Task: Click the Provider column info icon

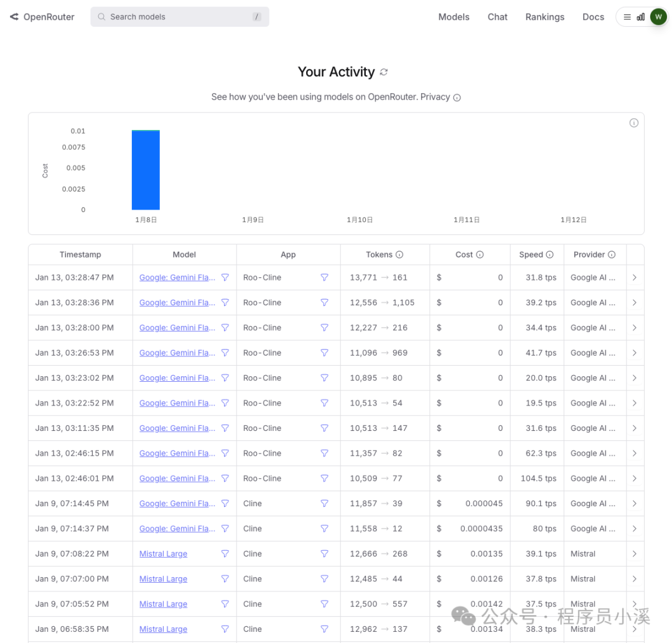Action: (612, 254)
